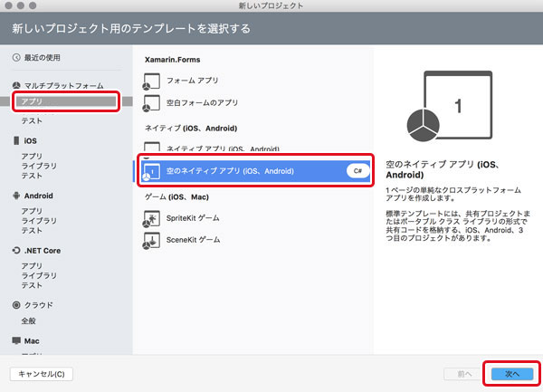Click the Android robot icon in sidebar
Screen dimensions: 543x392
coord(16,196)
